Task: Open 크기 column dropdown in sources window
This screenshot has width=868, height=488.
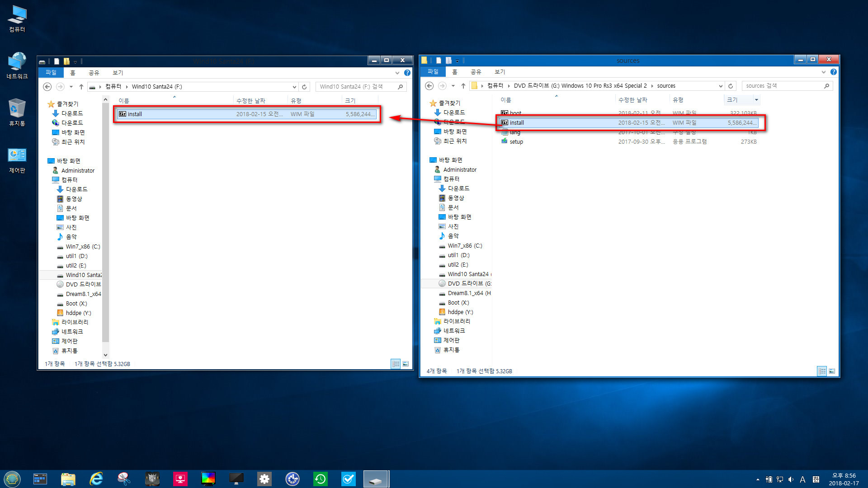Action: (756, 100)
